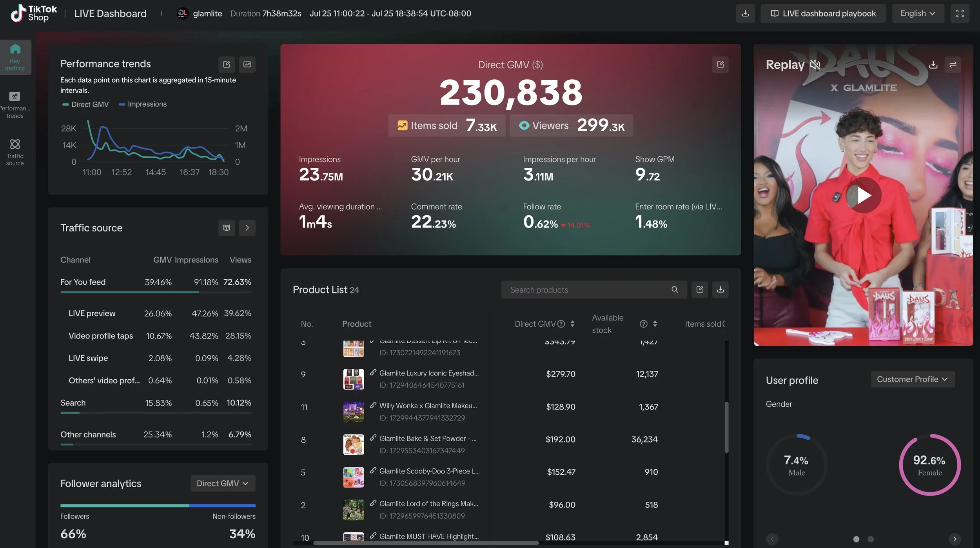Sort products by Direct GMV
Screen dimensions: 980x548
pos(572,324)
